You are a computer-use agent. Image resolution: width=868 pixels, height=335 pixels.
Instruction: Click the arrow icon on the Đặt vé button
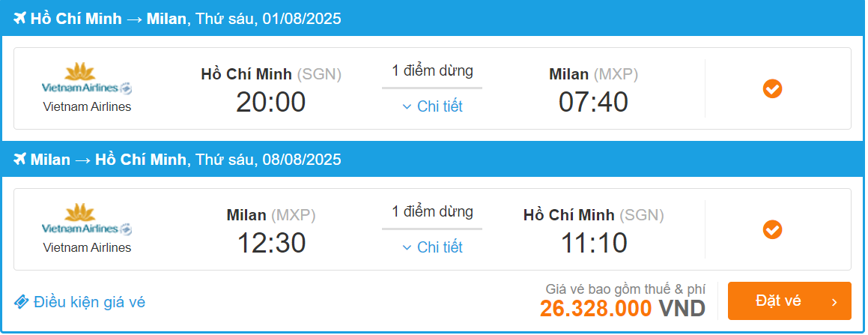(x=834, y=302)
